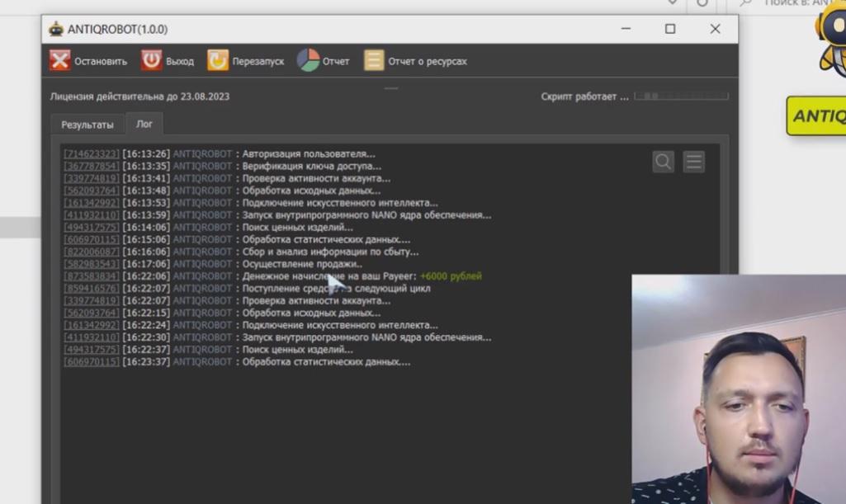The width and height of the screenshot is (846, 504).
Task: Click 'Поиск ценных изделий...' logged at 16:22:37
Action: tap(297, 350)
